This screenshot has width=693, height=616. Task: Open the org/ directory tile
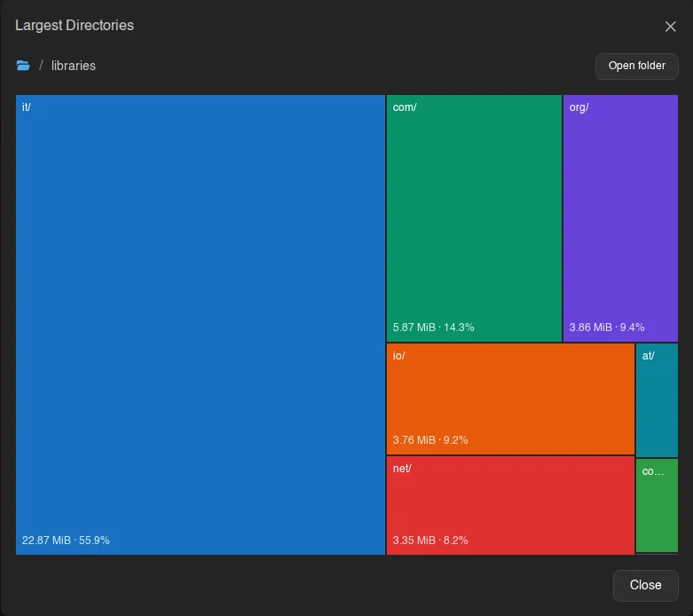(x=620, y=218)
